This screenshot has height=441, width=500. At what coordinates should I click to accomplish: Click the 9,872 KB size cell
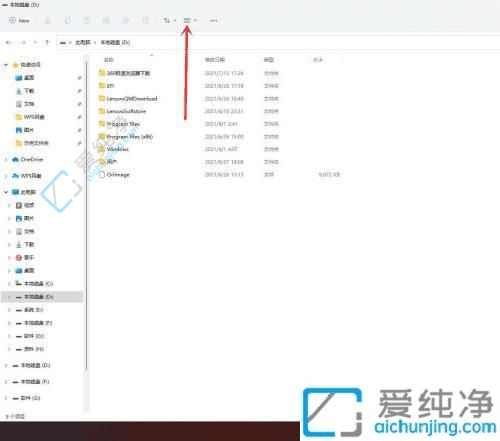pyautogui.click(x=329, y=174)
